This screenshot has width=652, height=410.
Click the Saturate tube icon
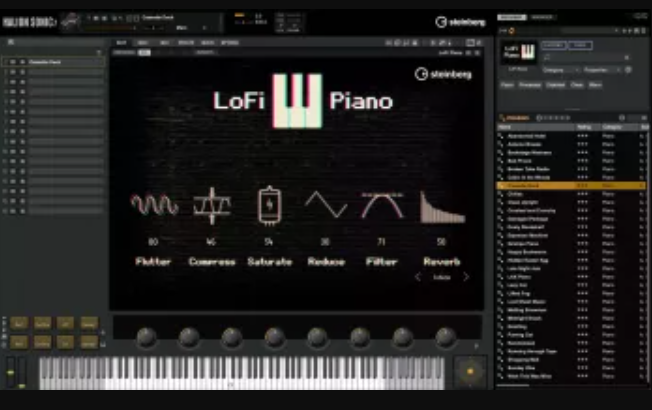coord(269,205)
